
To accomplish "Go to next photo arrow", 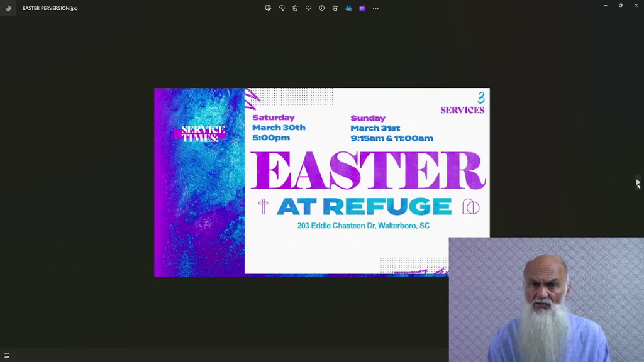I will 638,182.
